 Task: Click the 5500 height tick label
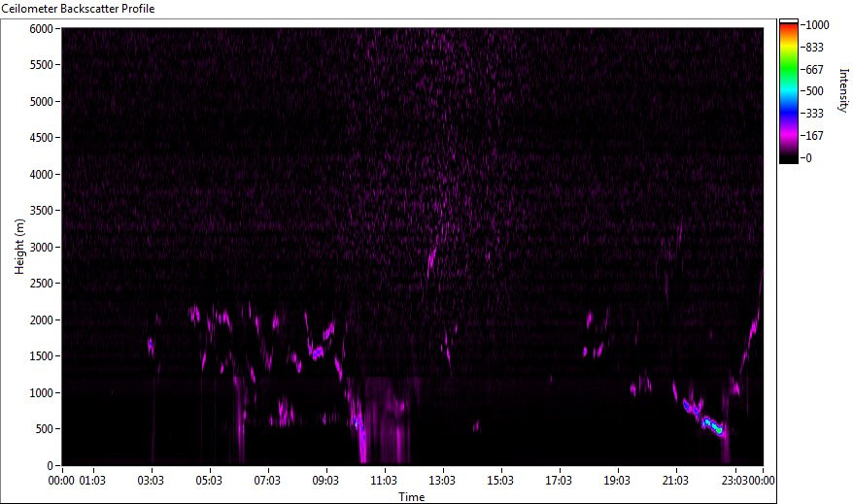[x=42, y=65]
